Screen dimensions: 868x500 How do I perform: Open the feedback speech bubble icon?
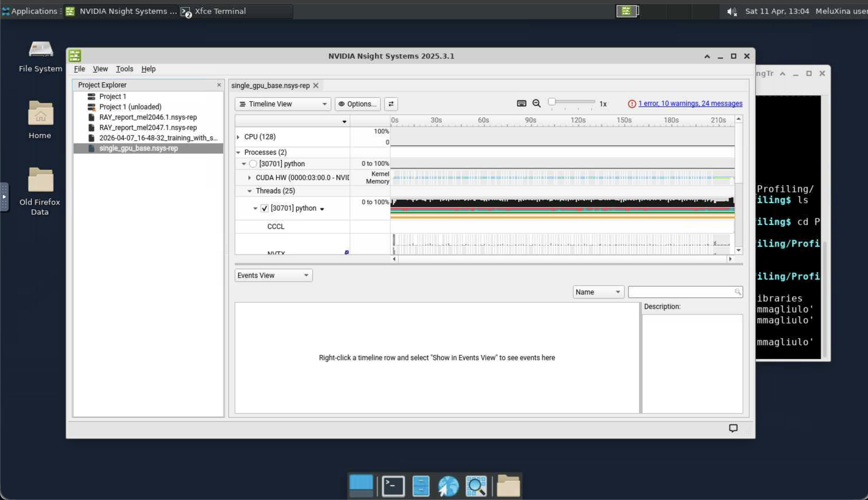click(x=733, y=428)
